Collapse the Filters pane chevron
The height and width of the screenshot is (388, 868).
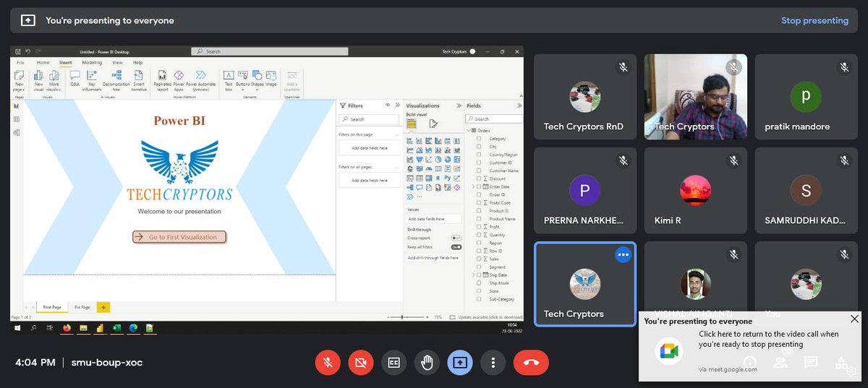[397, 105]
